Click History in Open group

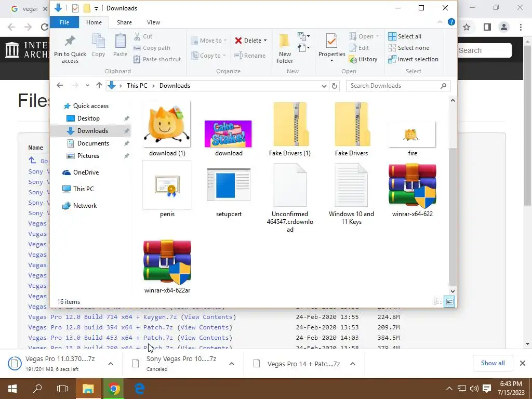363,59
